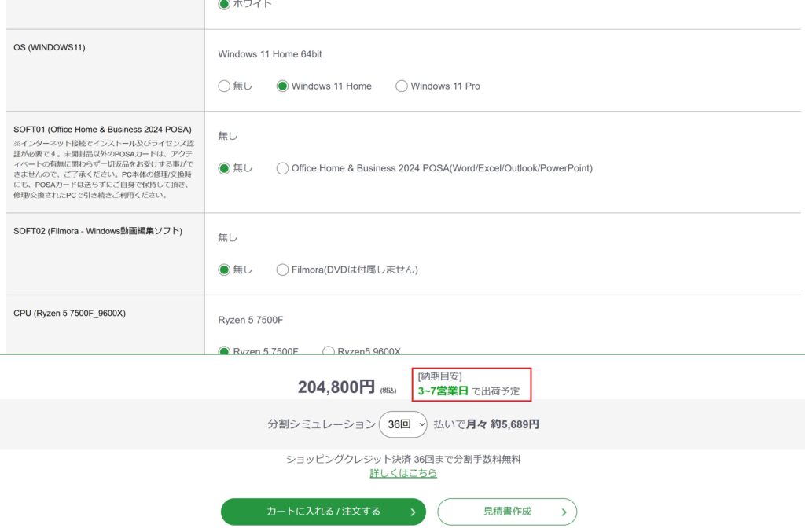Click the CPU (Ryzen 5 7500F_9600X) label

(x=69, y=313)
